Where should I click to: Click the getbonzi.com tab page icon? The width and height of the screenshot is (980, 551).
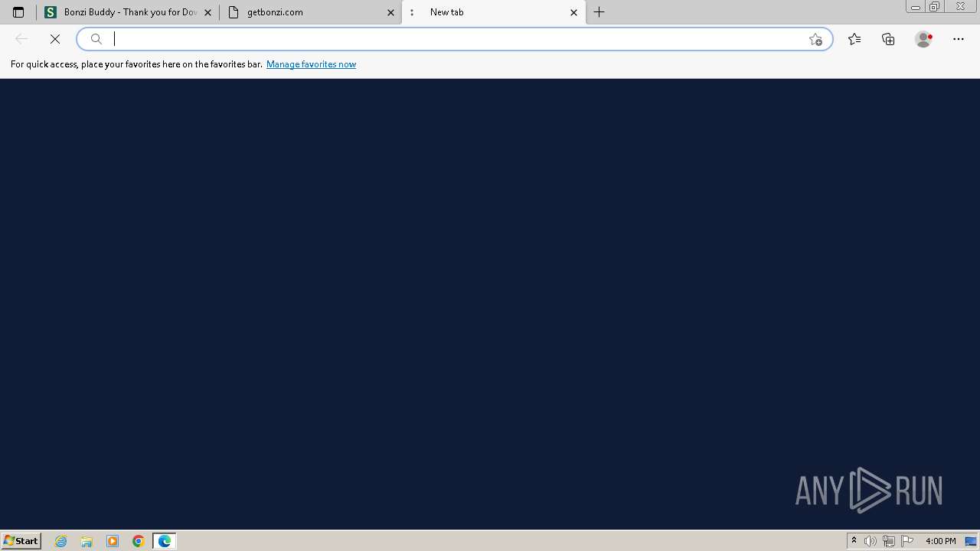234,12
